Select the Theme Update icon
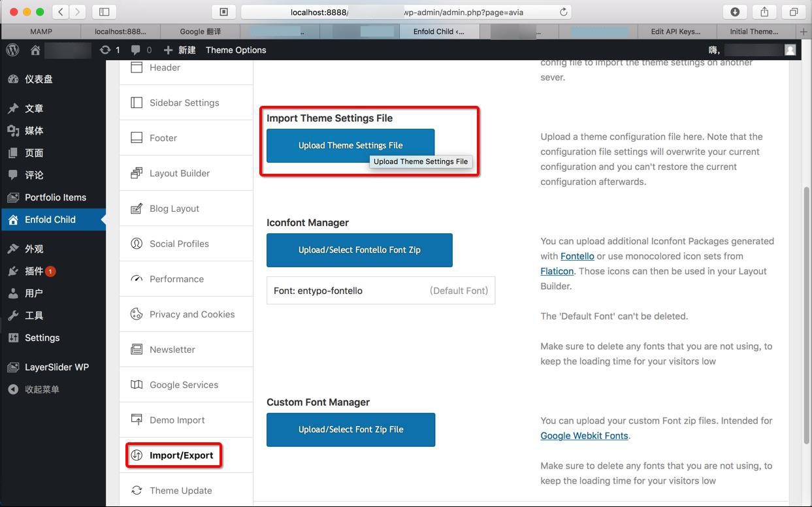812x507 pixels. coord(137,491)
